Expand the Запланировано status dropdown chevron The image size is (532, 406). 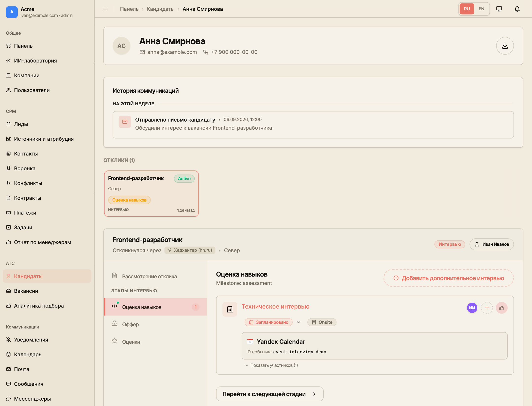point(299,322)
